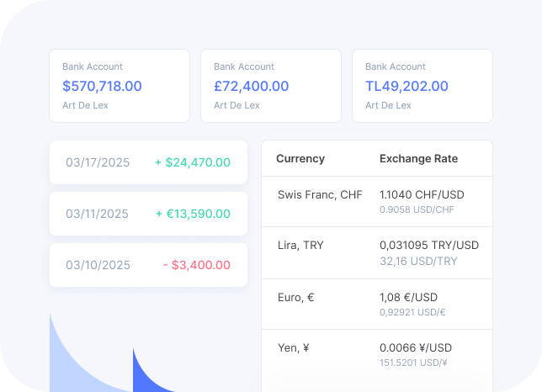Click Bank Account label above £72,400.00
Viewport: 542px width, 392px height.
click(x=244, y=66)
